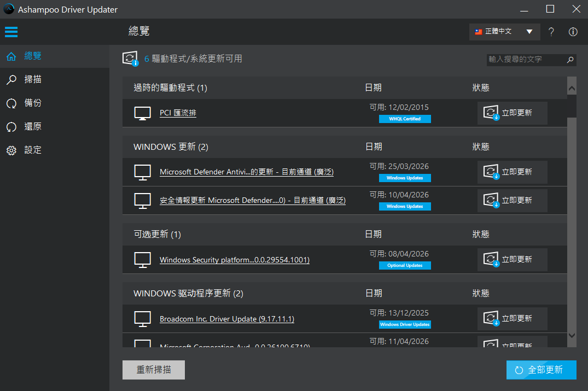Click 立即更新 for Microsoft Defender Antivi update
This screenshot has width=588, height=391.
tap(513, 172)
